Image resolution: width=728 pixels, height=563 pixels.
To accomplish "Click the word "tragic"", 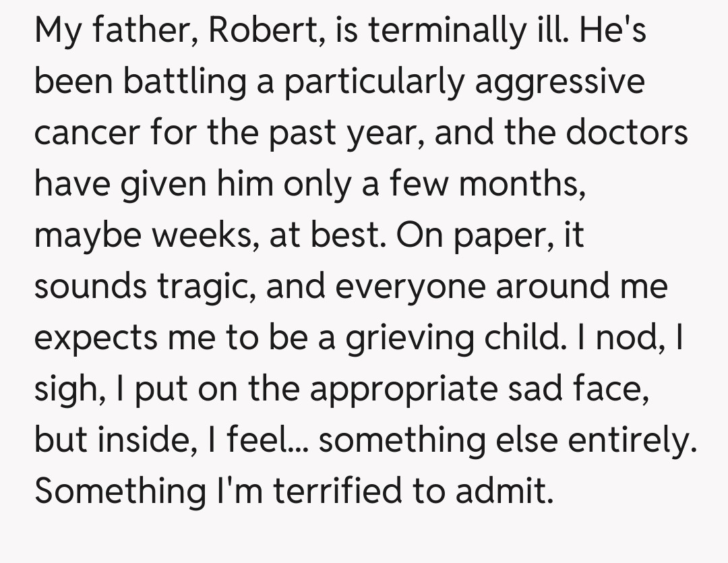I will (x=206, y=286).
